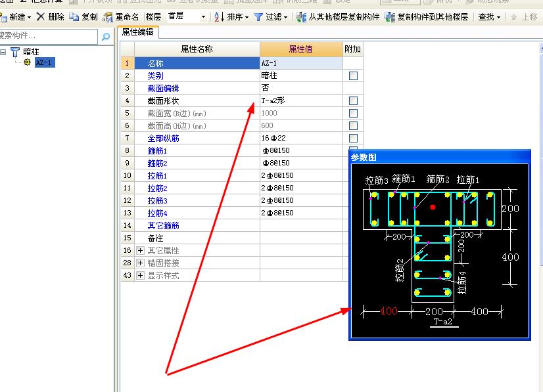Screen dimensions: 543x392
Task: Open the 新建 dropdown arrow
Action: (x=29, y=17)
